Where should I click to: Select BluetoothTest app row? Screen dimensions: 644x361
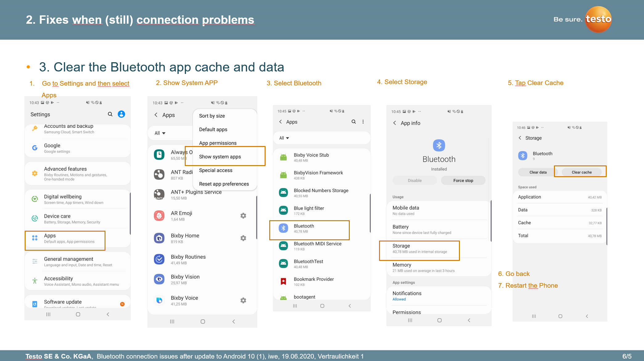click(322, 264)
